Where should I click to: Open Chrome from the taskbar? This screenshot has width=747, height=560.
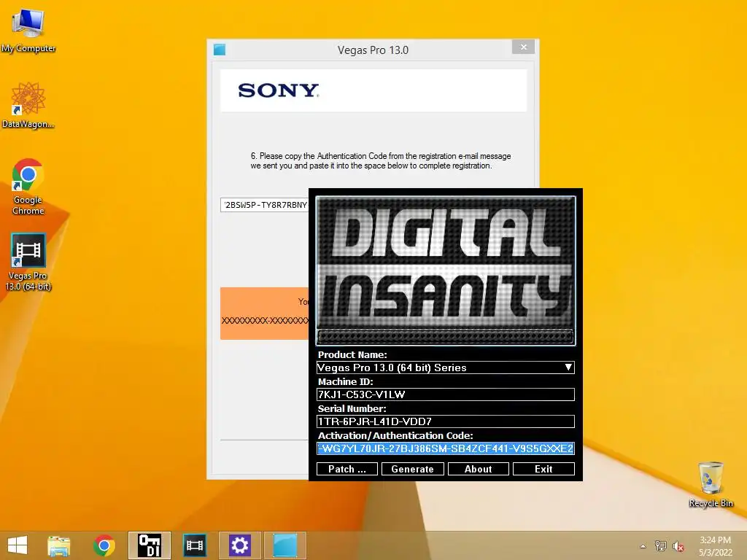pyautogui.click(x=104, y=545)
